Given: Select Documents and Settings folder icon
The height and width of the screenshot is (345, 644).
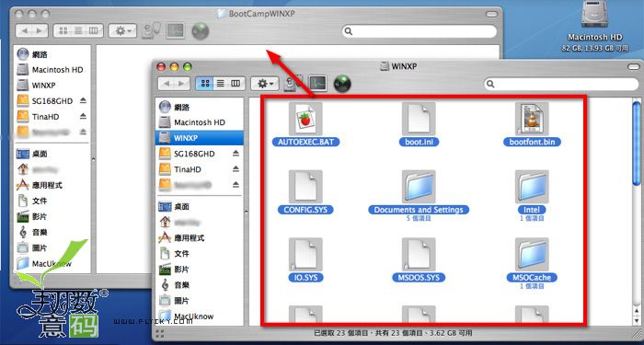Looking at the screenshot, I should point(419,187).
